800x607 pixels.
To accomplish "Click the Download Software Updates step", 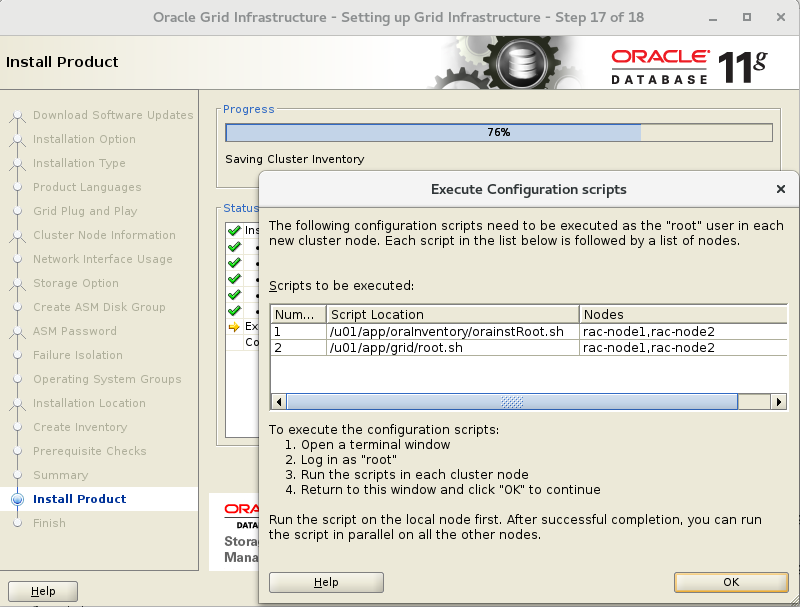I will click(x=113, y=115).
